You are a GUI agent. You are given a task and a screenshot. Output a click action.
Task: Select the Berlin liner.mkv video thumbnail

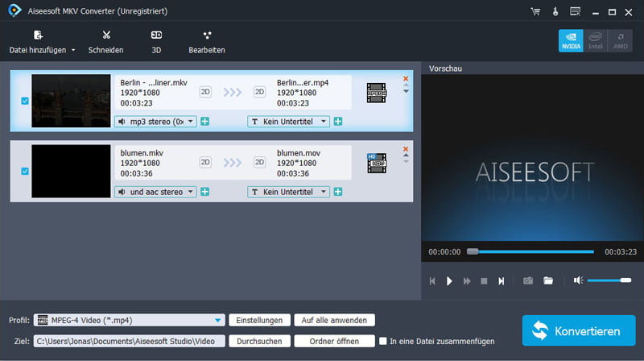coord(71,101)
